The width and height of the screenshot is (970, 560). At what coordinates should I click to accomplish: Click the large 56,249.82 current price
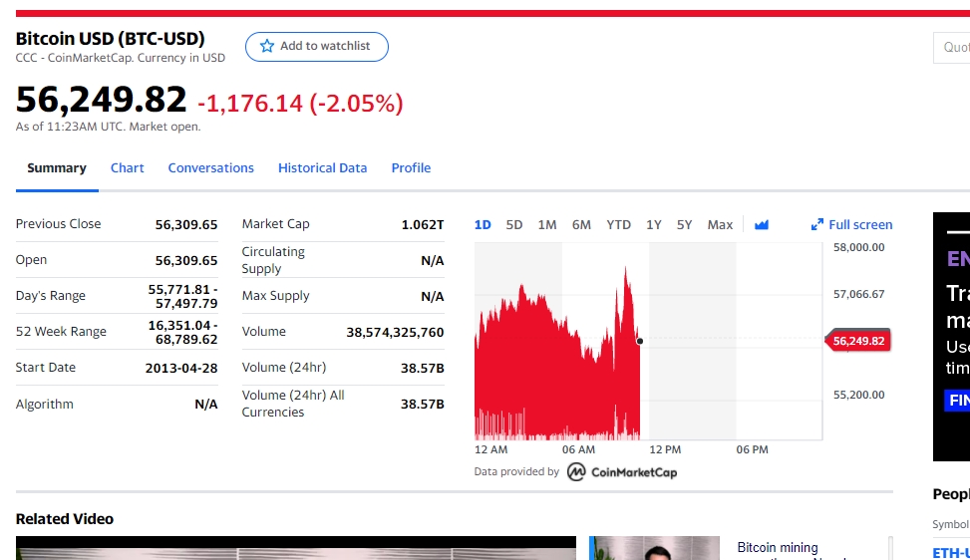[101, 100]
